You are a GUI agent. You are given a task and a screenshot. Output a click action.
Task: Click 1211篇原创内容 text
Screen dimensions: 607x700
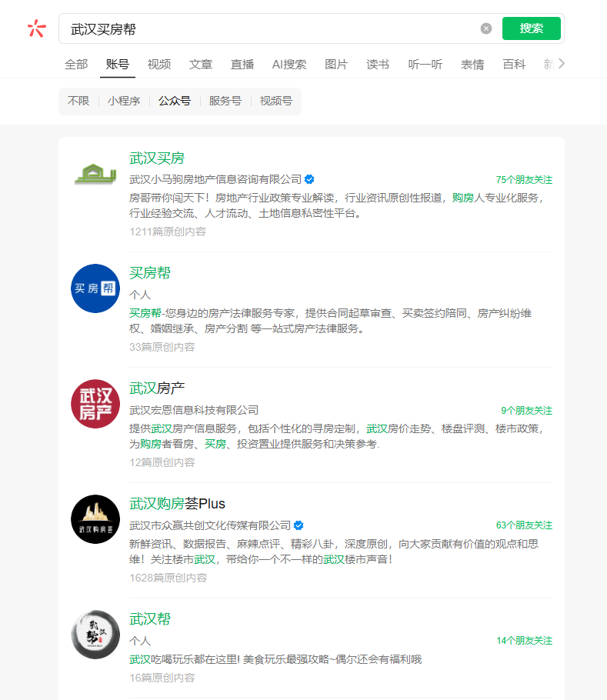coord(168,232)
